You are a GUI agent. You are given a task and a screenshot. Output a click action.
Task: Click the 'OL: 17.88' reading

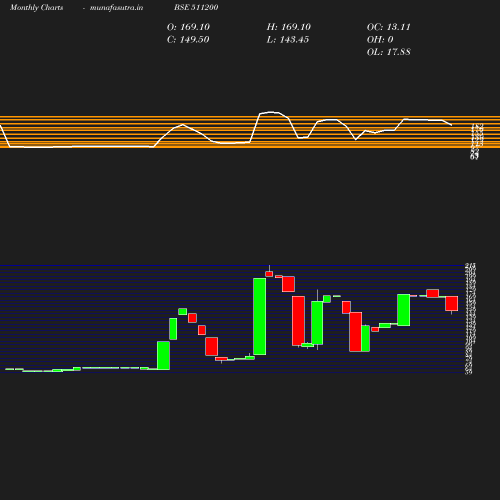[388, 52]
